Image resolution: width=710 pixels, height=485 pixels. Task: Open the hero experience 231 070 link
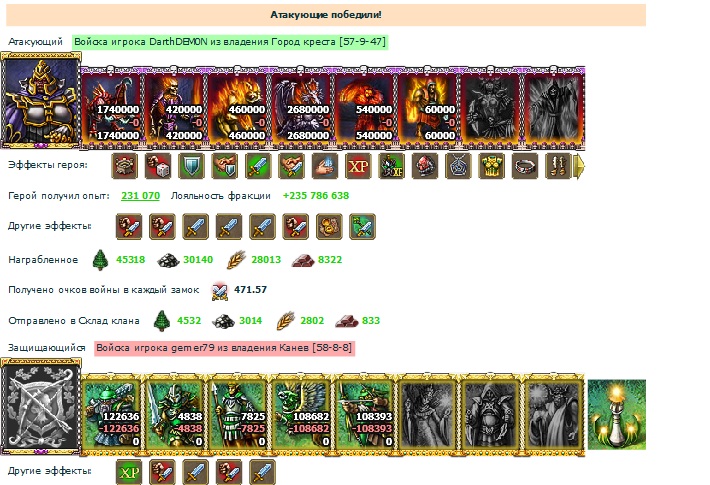pyautogui.click(x=140, y=196)
